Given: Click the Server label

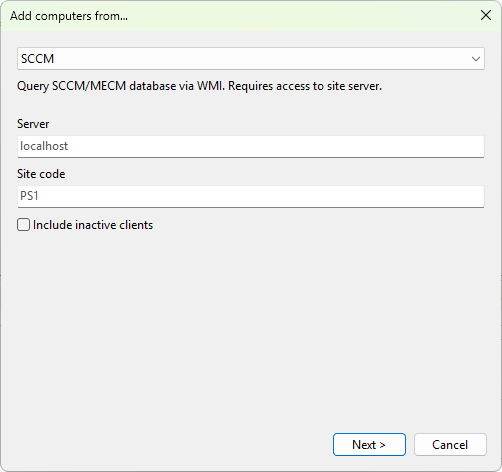Looking at the screenshot, I should [33, 124].
